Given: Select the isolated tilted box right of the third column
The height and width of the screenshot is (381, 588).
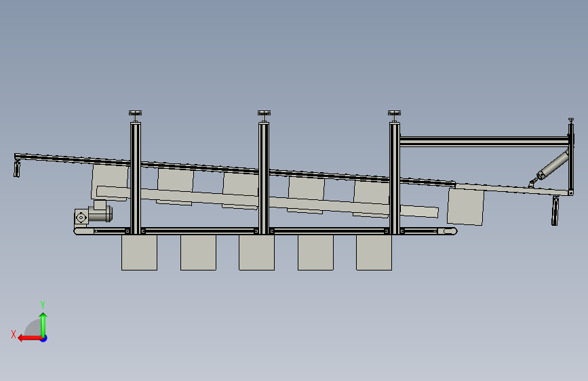Looking at the screenshot, I should coord(465,207).
